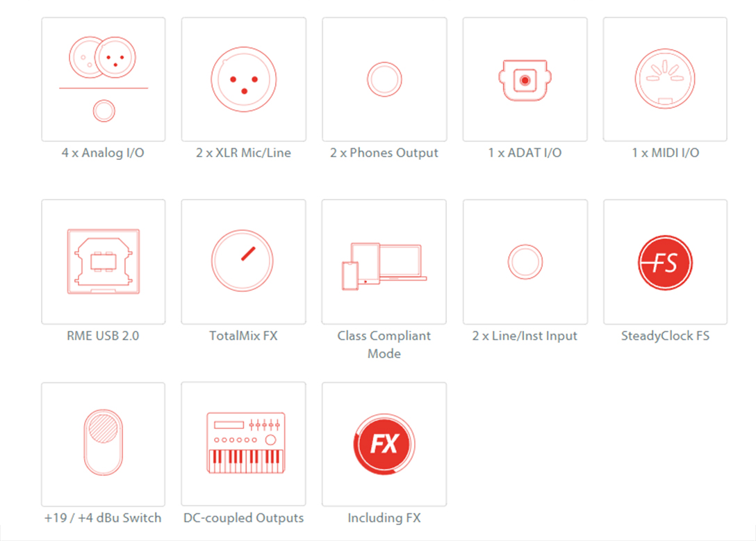This screenshot has height=541, width=756.
Task: Click the MIDI I/O DIN connector icon
Action: [665, 79]
